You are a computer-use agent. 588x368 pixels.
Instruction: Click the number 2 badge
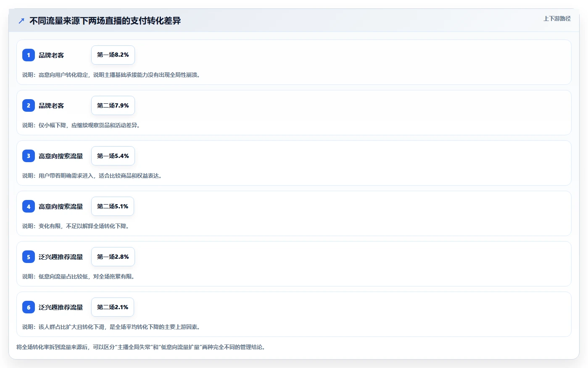click(29, 105)
